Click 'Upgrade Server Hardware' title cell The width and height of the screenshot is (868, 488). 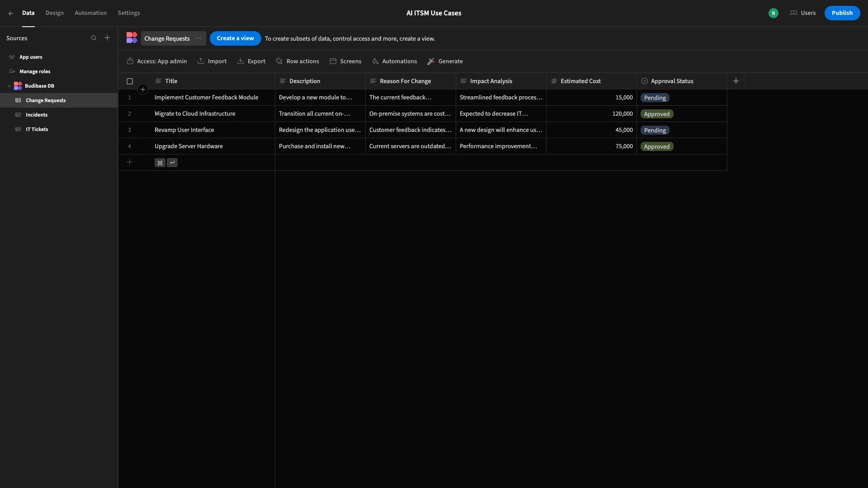pyautogui.click(x=213, y=146)
